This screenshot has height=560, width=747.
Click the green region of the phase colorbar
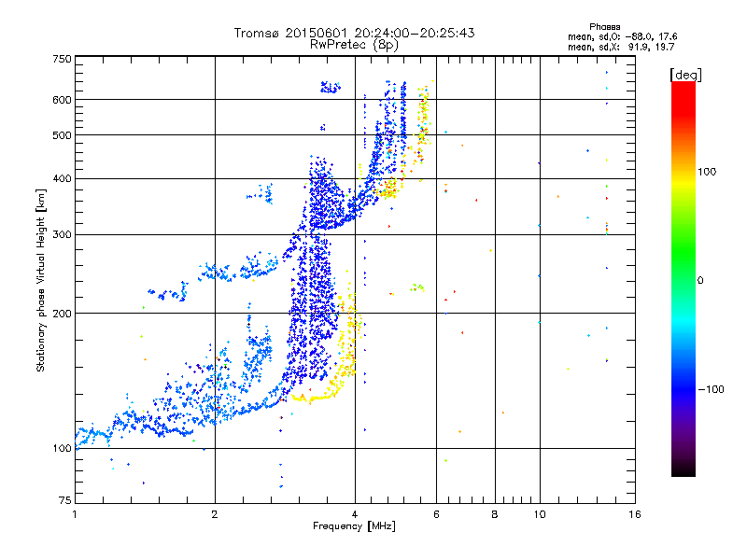(x=684, y=252)
